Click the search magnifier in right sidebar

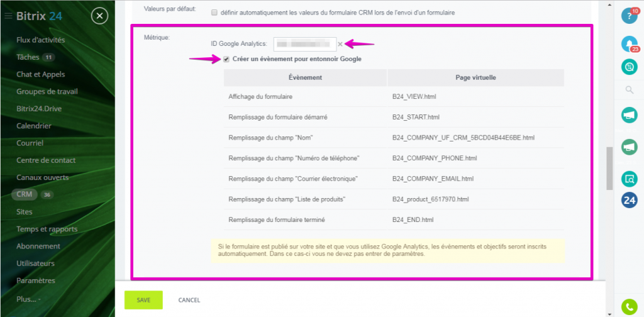629,91
